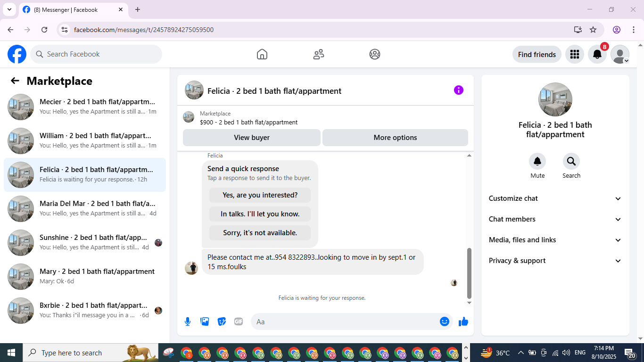Screen dimensions: 644x362
Task: Mute the conversation with the bell icon
Action: (537, 162)
